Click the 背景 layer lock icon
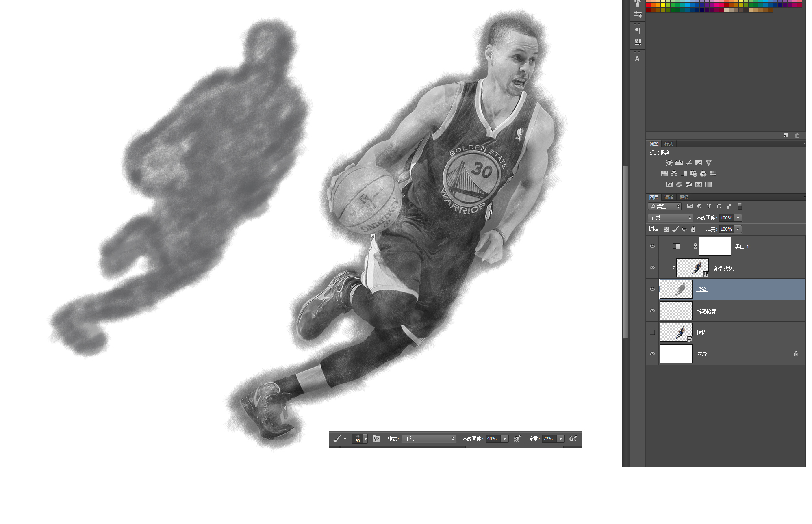 [x=796, y=354]
